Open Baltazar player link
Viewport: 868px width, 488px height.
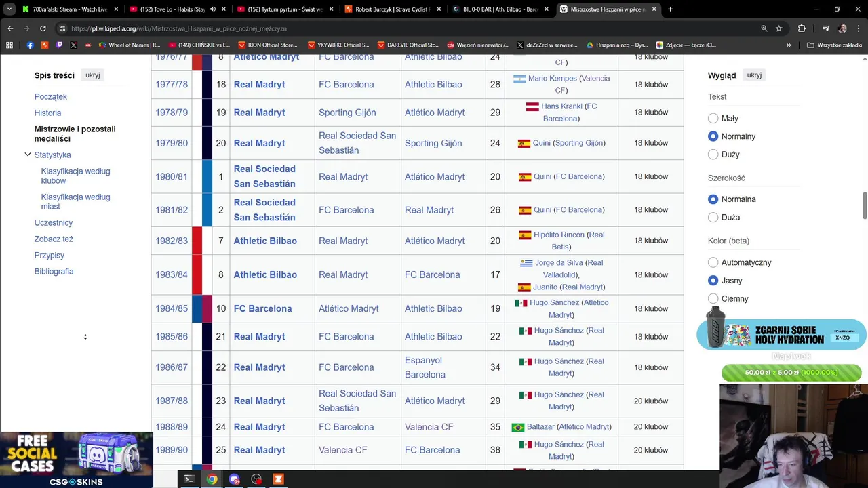(540, 427)
